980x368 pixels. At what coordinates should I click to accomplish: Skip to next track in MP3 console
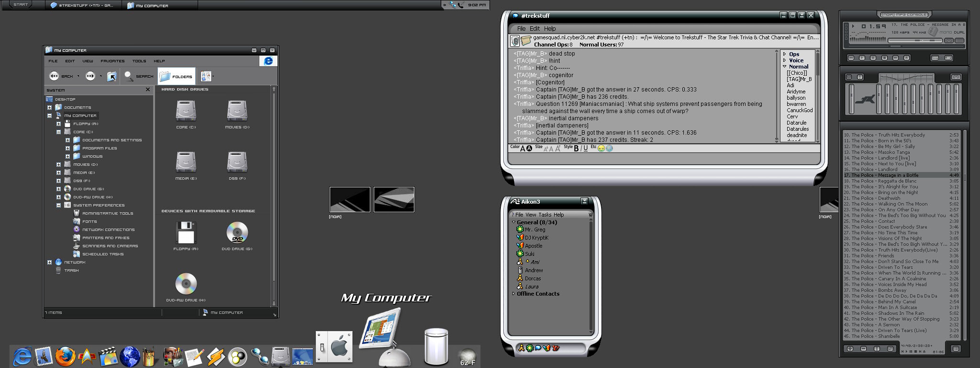895,58
